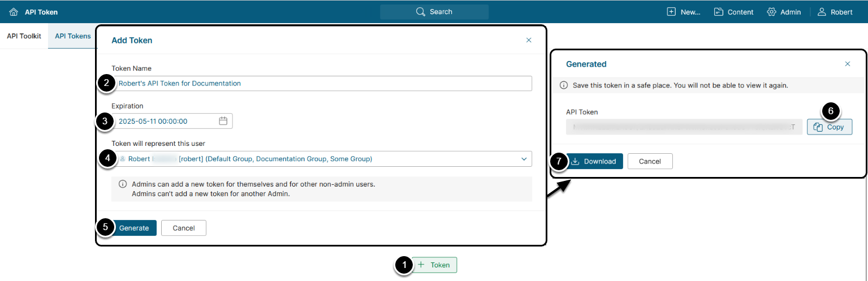
Task: Click the folder icon next to Content
Action: coord(718,12)
